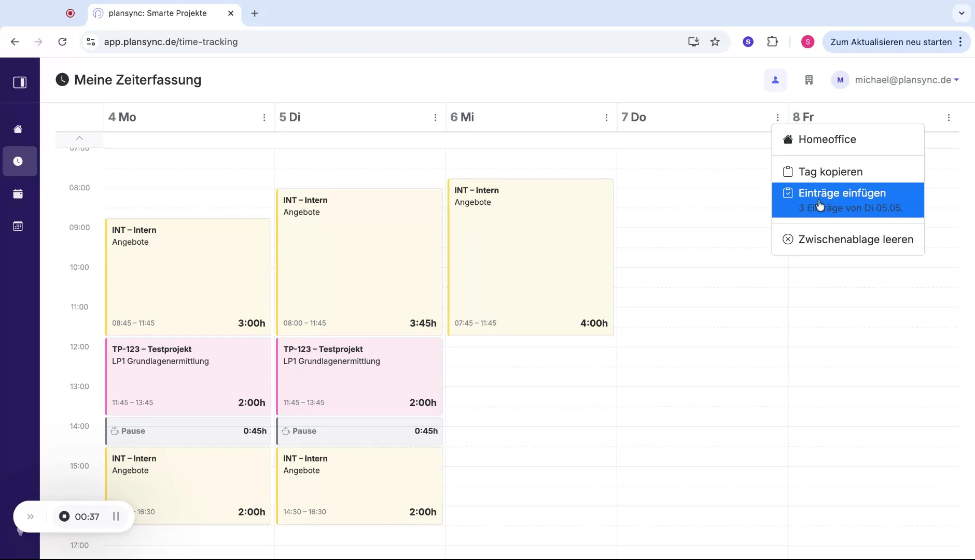Bookmark this page with the star
Viewport: 975px width, 560px height.
[x=715, y=42]
